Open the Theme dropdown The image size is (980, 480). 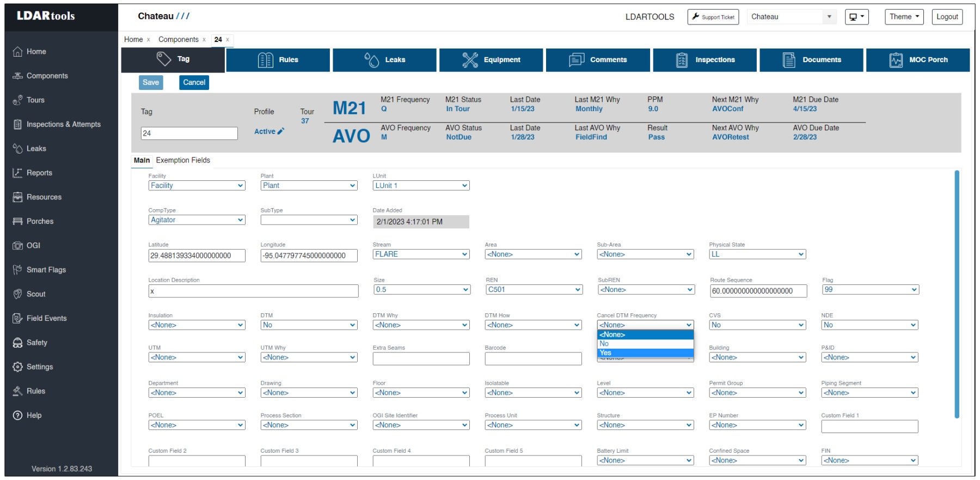tap(904, 17)
